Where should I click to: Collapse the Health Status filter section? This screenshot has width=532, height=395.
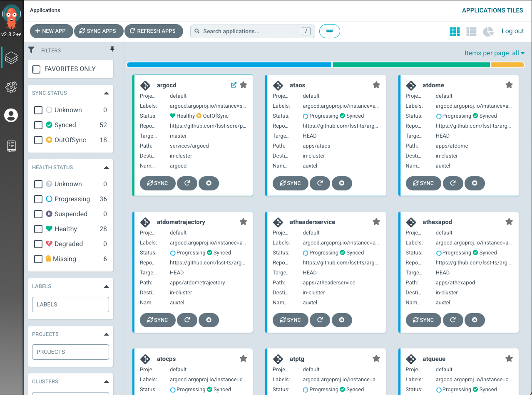(x=106, y=168)
